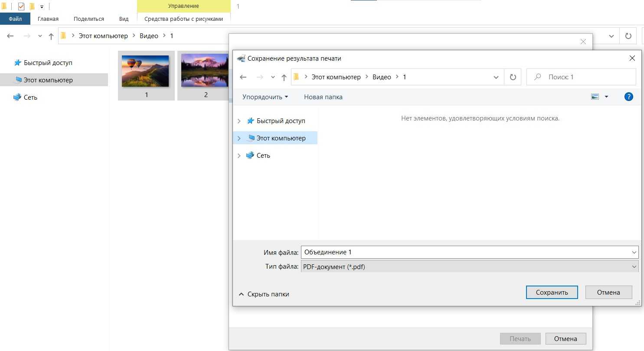Select Этот компьютер in dialog tree
Screen dimensions: 644x351
(x=281, y=138)
